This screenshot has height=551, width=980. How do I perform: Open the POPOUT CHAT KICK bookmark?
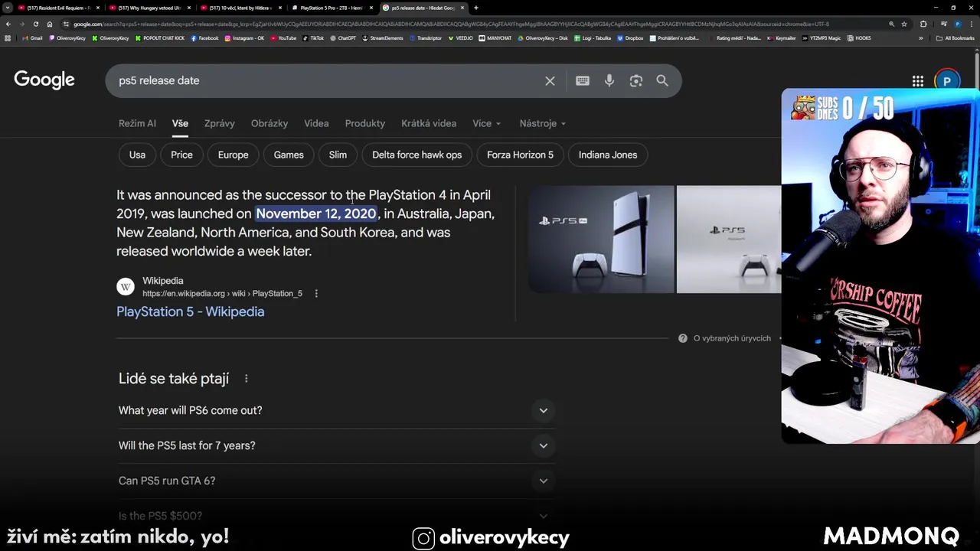160,37
